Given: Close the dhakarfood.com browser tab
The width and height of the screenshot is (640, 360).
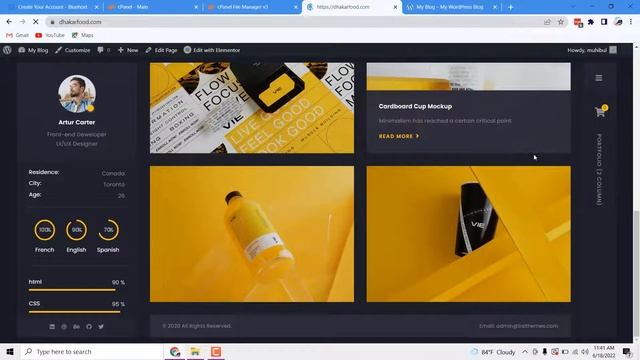Looking at the screenshot, I should click(395, 7).
